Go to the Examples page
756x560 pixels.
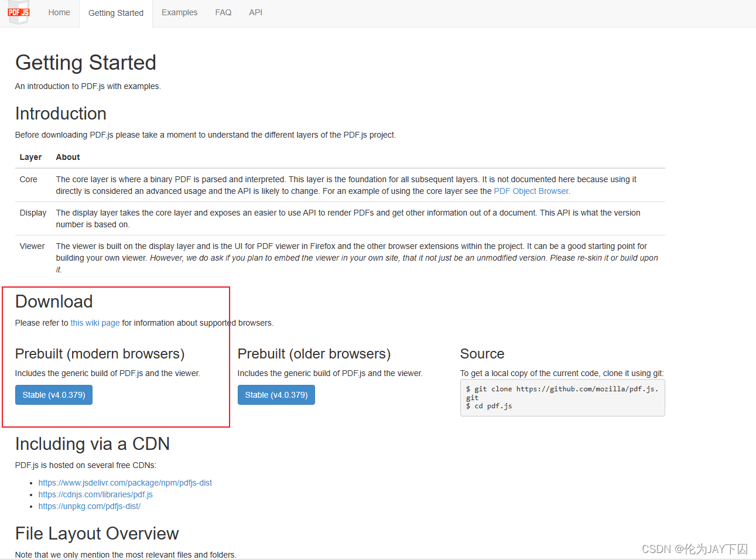(179, 12)
